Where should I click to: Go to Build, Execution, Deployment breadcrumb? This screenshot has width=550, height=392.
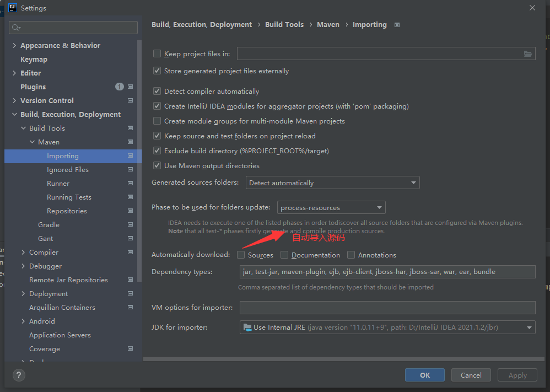(x=202, y=25)
